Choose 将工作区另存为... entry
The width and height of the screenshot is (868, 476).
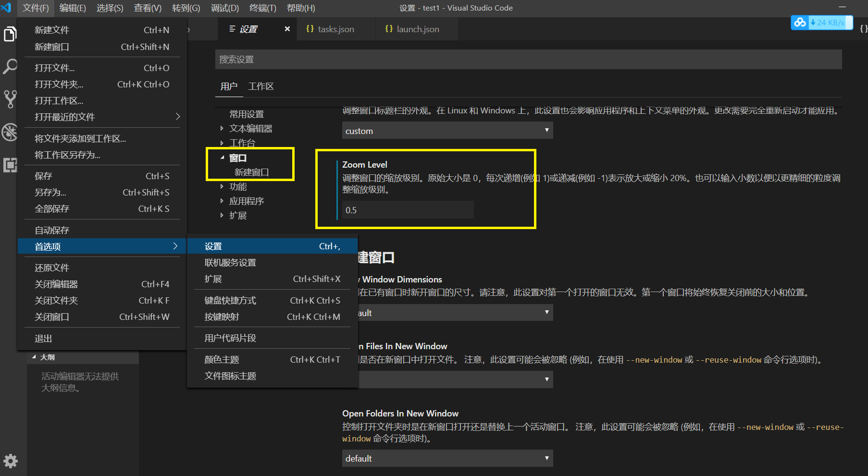tap(102, 155)
